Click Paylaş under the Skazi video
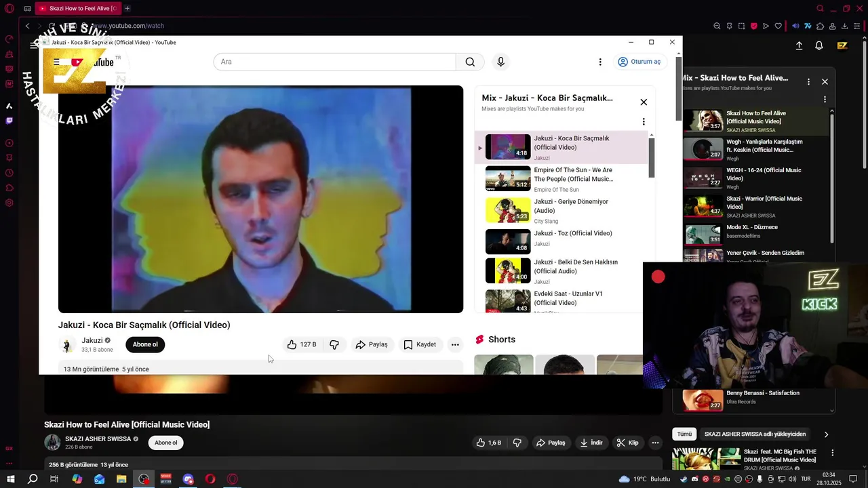Screen dimensions: 868x488 tap(551, 443)
